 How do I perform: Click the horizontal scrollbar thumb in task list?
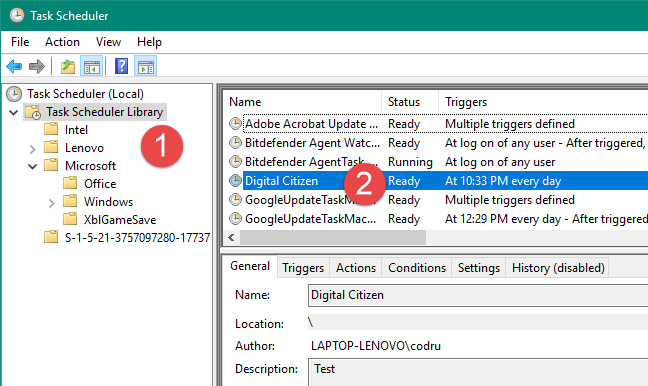333,238
